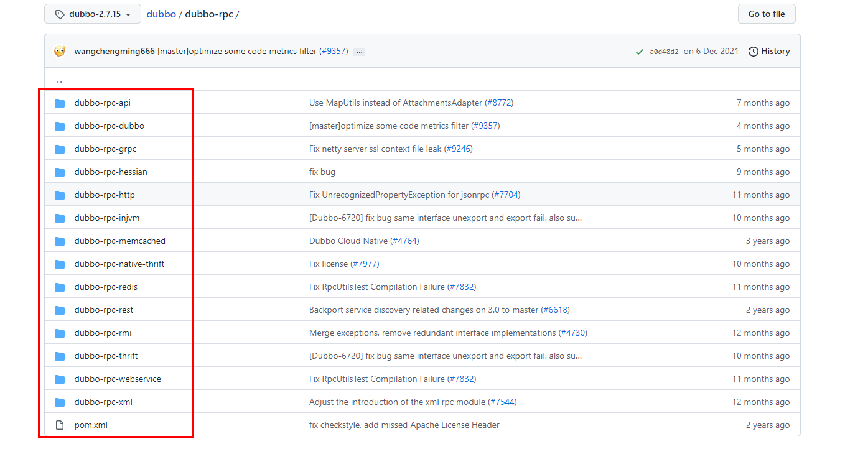Open wangchengming666 author profile link
This screenshot has height=452, width=868.
point(114,51)
